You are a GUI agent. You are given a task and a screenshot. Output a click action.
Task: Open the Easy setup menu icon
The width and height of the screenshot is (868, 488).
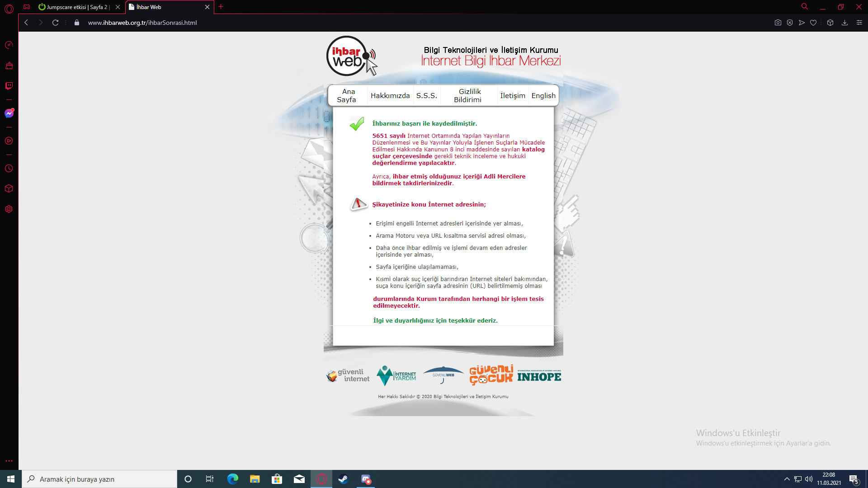click(x=859, y=23)
